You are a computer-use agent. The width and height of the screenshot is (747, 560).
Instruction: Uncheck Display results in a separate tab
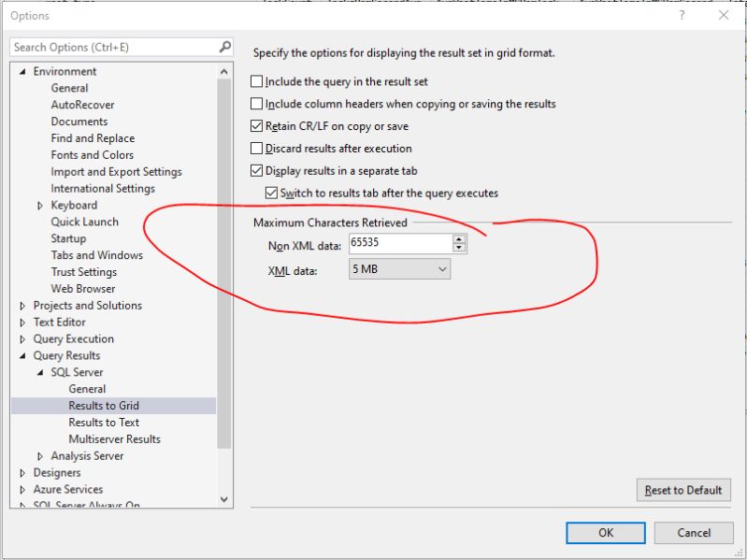[x=256, y=170]
